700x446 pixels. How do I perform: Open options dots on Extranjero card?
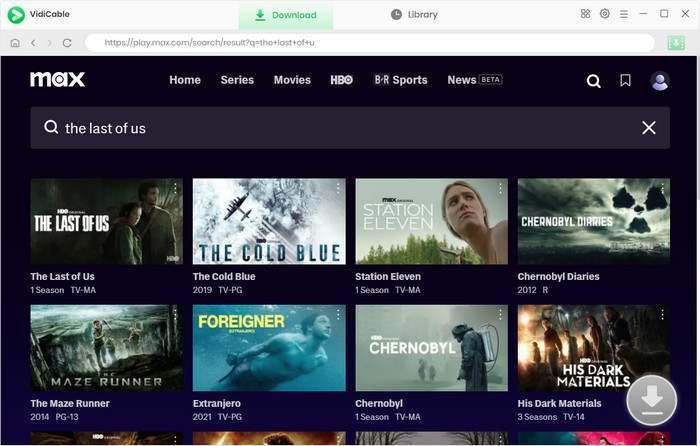338,315
